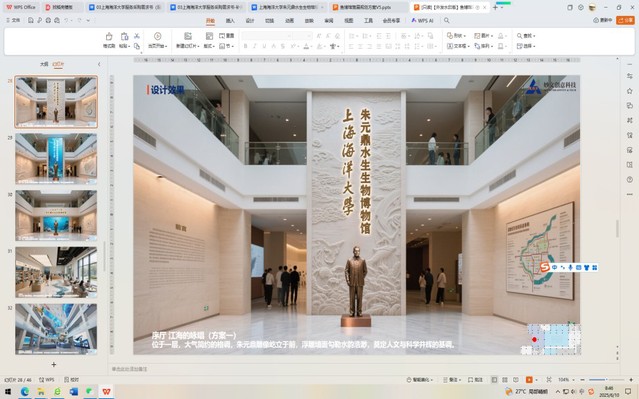Click the Paste clipboard icon

click(124, 36)
